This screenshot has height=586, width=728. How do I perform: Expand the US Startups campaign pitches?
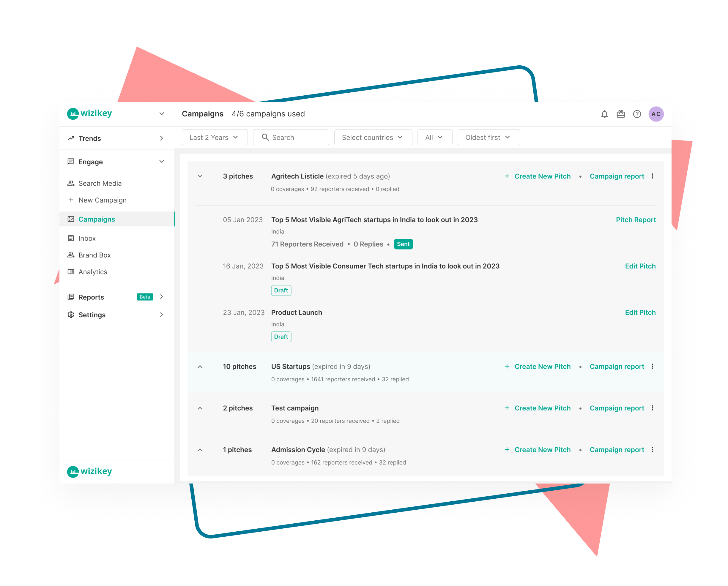[x=200, y=367]
